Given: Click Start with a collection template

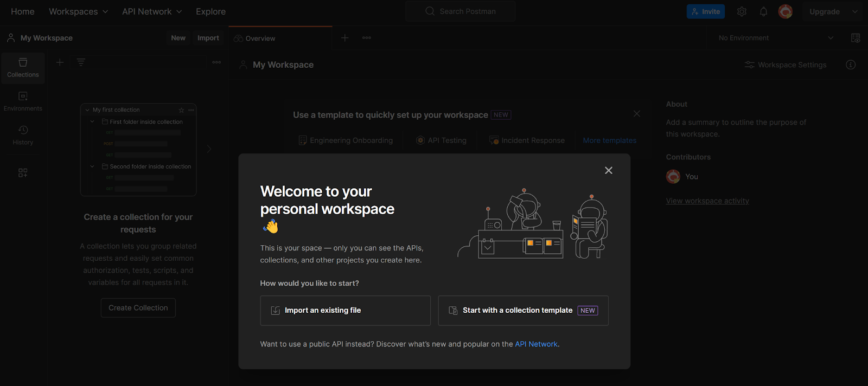Looking at the screenshot, I should tap(523, 311).
